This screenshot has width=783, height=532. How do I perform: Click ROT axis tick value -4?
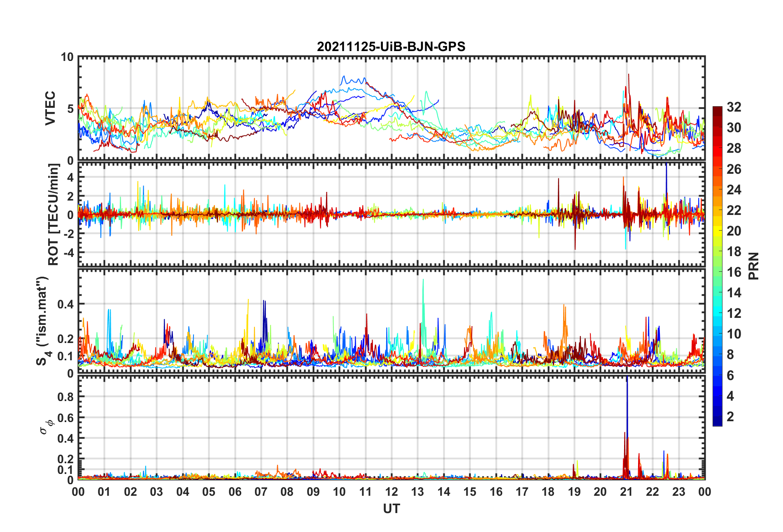pyautogui.click(x=69, y=252)
